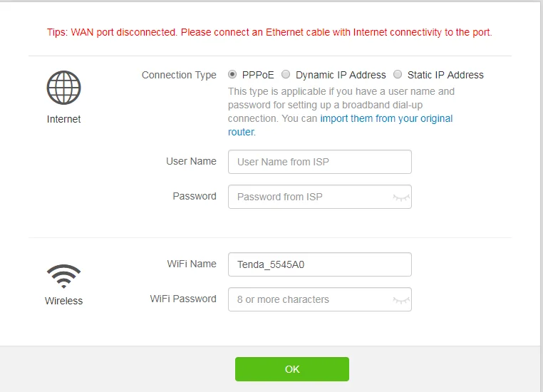The height and width of the screenshot is (392, 543).
Task: Click the globe Internet icon
Action: coord(63,89)
